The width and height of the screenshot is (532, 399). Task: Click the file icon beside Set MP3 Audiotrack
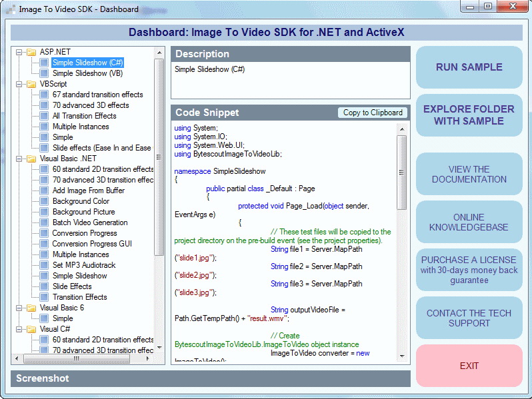click(x=44, y=265)
